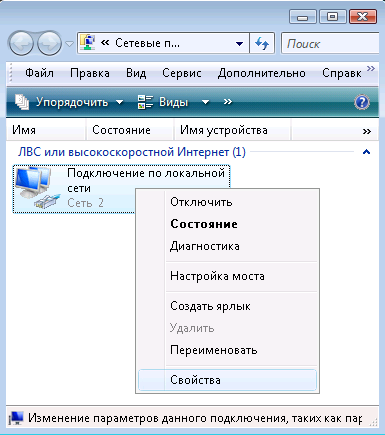Collapse the ЛВС или высокоскоростной Интернет group
This screenshot has height=435, width=385.
[x=366, y=152]
